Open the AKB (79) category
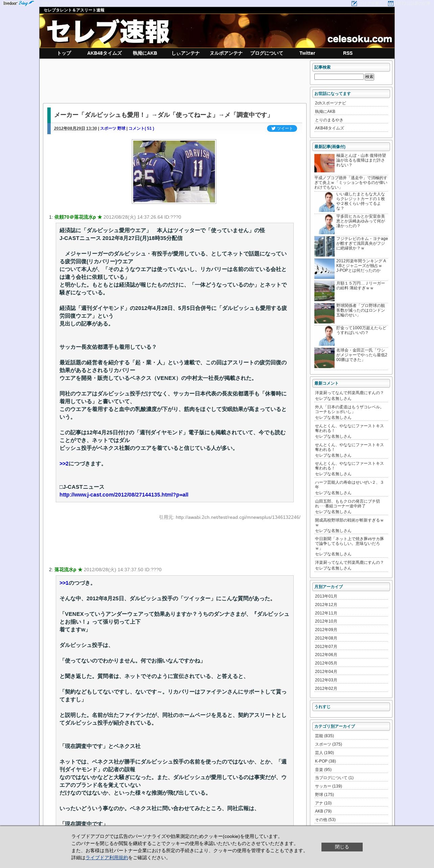Image resolution: width=434 pixels, height=868 pixels. [x=323, y=811]
